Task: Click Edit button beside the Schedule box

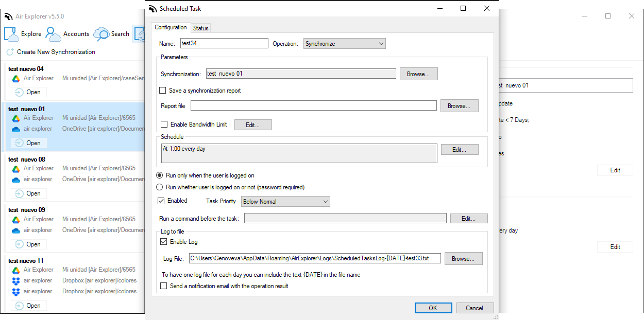Action: tap(459, 150)
